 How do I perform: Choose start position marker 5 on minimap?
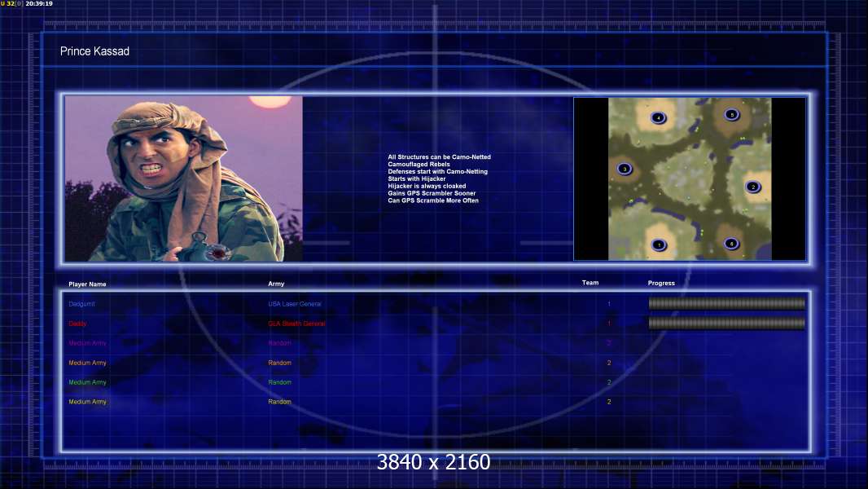pyautogui.click(x=732, y=115)
